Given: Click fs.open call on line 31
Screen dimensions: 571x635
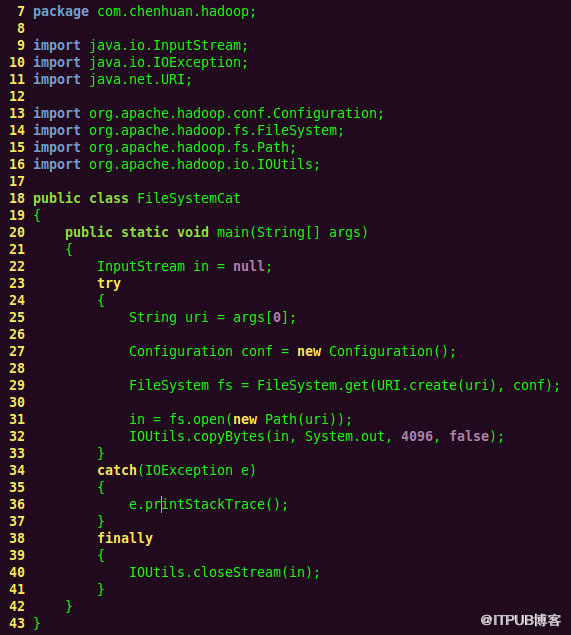Looking at the screenshot, I should [197, 420].
